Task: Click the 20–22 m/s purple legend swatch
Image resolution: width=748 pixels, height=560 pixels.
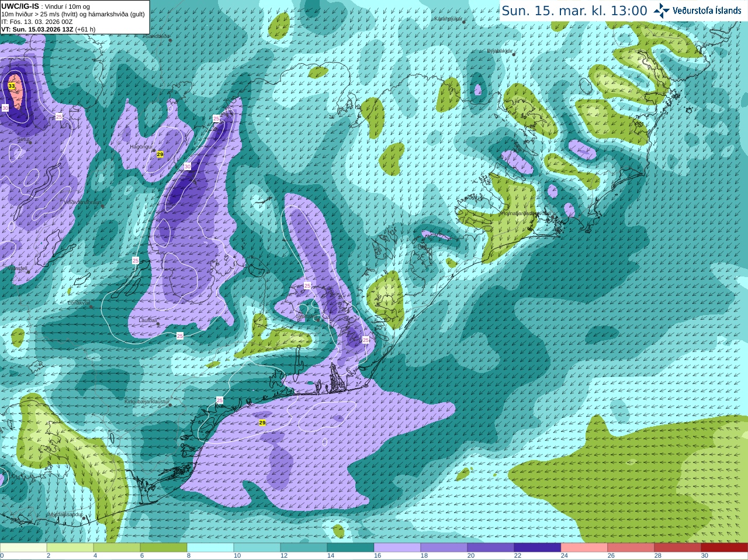Action: (491, 548)
